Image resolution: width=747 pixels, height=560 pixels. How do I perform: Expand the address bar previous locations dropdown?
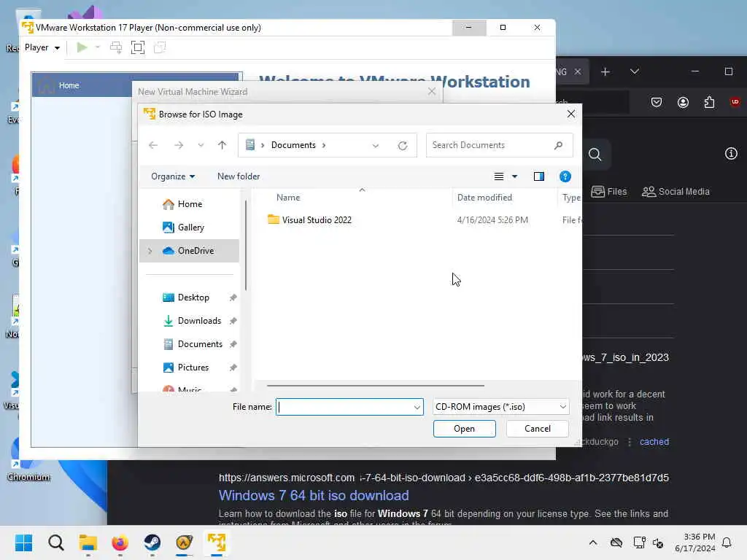coord(376,145)
